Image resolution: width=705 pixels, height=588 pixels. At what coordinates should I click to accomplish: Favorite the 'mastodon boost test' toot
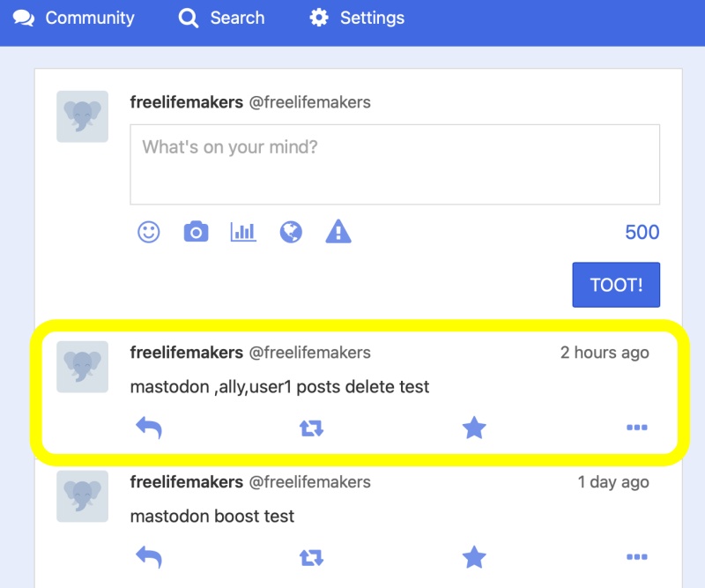click(x=474, y=557)
